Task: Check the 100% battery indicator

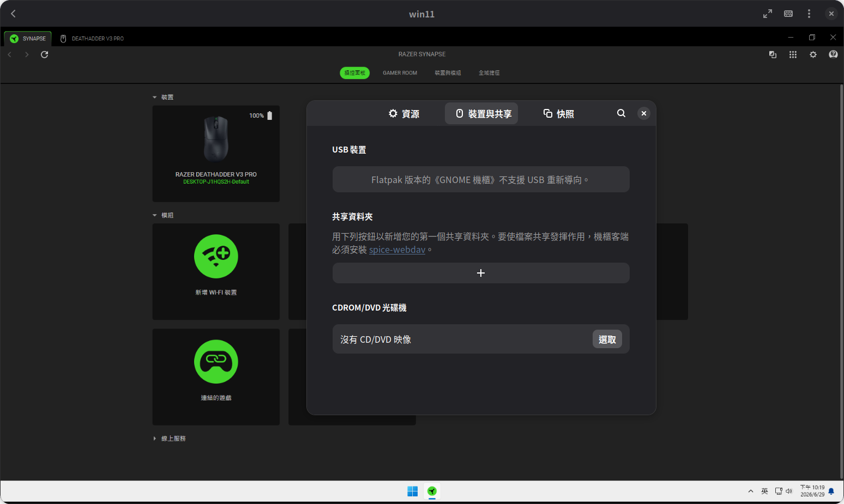Action: coord(261,116)
